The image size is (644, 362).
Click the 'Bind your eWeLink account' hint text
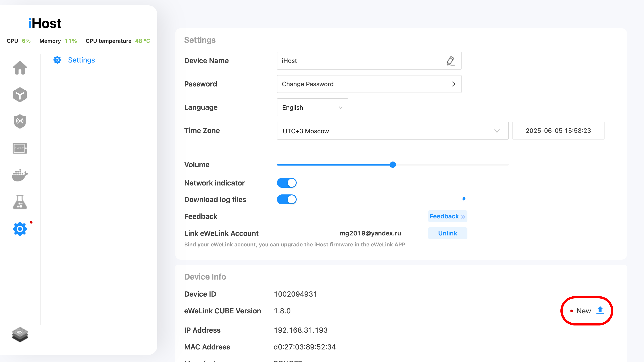click(x=294, y=244)
